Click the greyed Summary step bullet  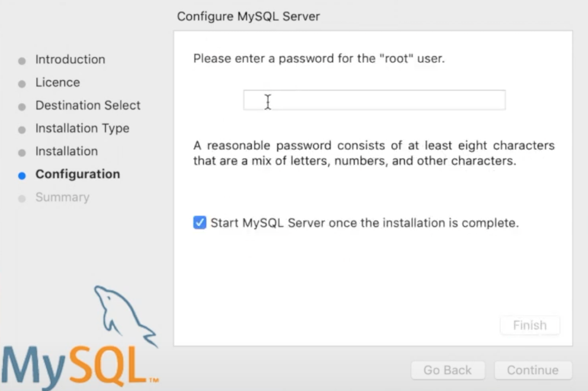(x=22, y=199)
